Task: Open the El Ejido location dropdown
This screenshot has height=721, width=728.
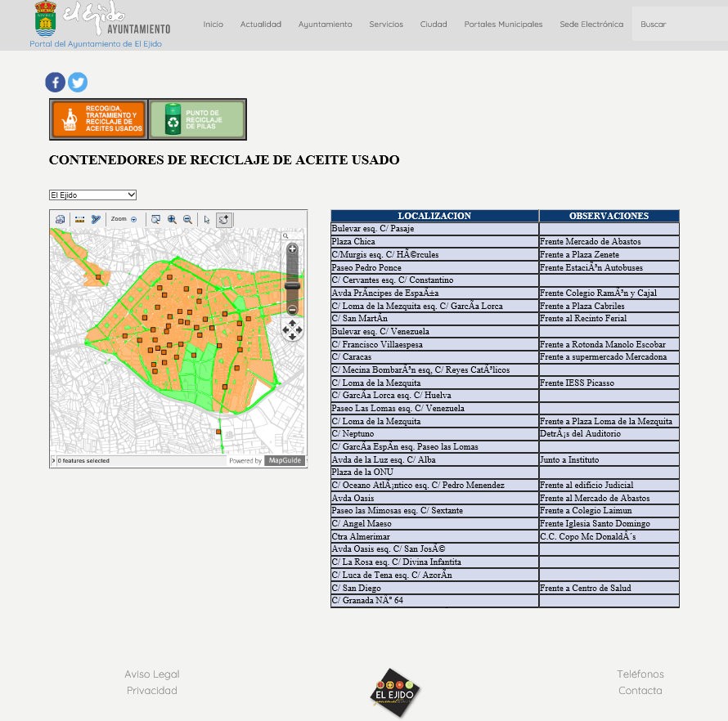Action: pos(92,195)
